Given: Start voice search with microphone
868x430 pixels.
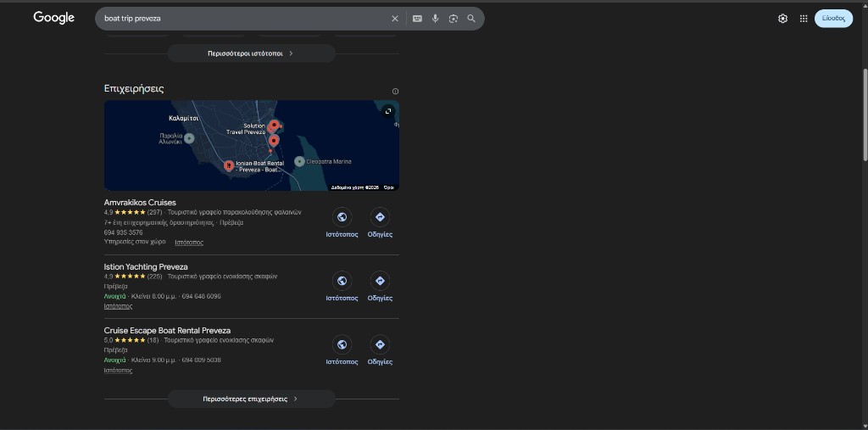Looking at the screenshot, I should click(x=435, y=19).
